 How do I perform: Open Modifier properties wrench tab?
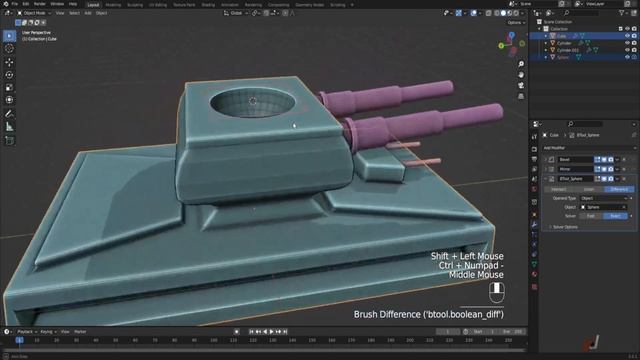[534, 225]
